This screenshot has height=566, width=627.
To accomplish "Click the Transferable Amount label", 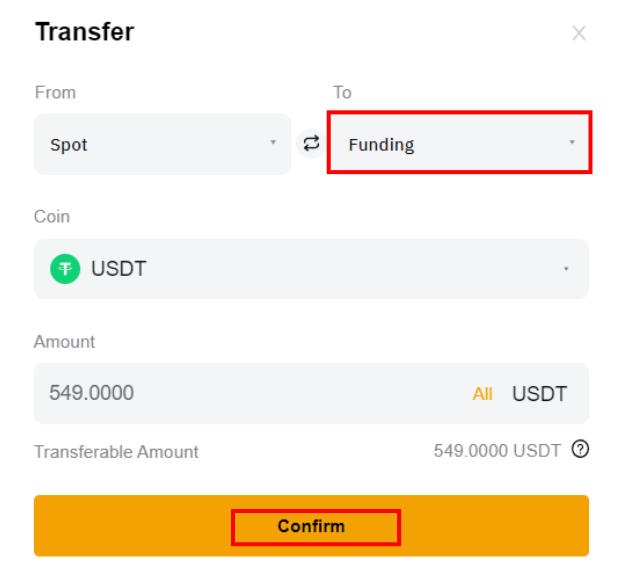I will [x=116, y=452].
